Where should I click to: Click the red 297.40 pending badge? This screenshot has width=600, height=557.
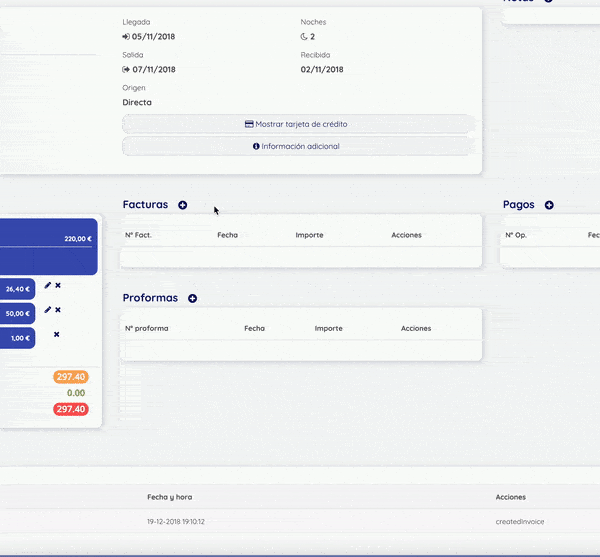point(71,409)
